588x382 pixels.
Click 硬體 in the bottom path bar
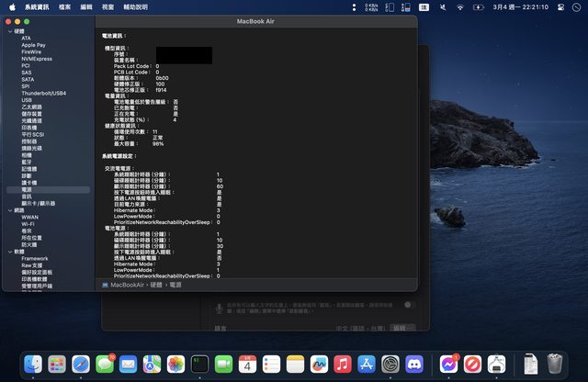click(x=156, y=285)
